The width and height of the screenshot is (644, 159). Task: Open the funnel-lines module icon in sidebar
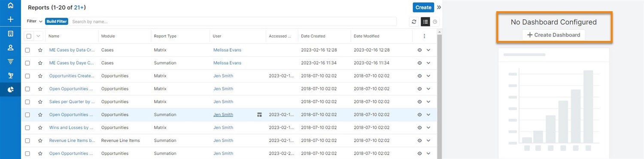tap(10, 62)
